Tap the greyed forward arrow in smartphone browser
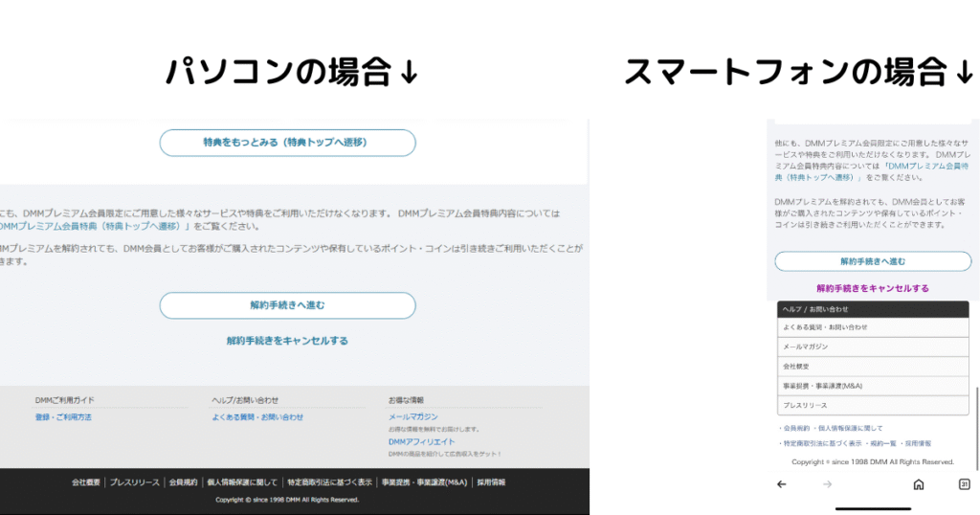This screenshot has height=515, width=980. coord(828,484)
